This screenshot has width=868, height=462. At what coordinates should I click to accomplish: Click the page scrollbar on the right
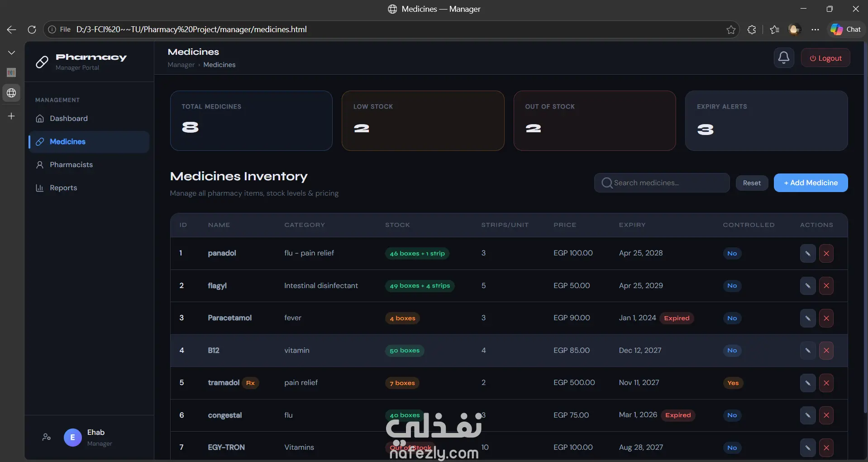(865, 226)
